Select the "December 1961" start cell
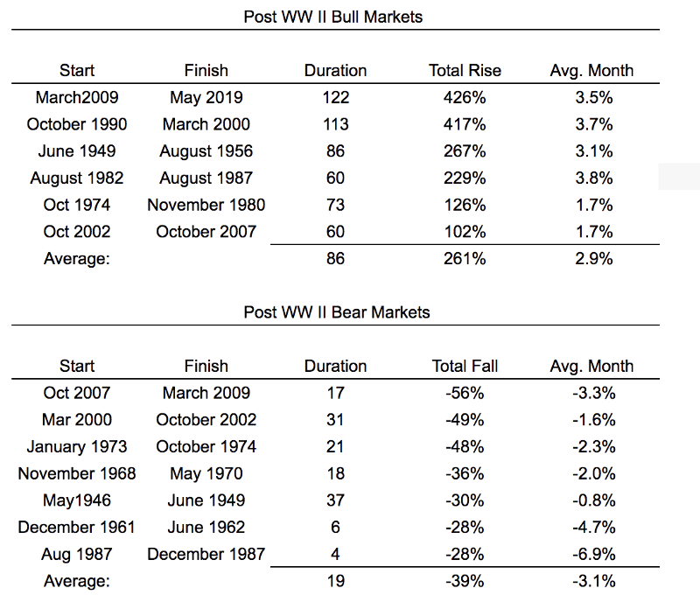The image size is (700, 616). coord(77,527)
